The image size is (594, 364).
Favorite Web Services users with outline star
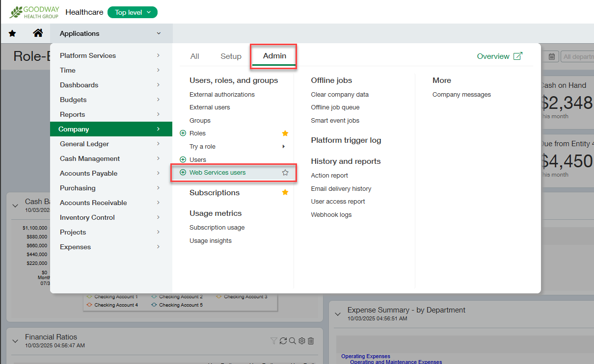click(x=285, y=173)
